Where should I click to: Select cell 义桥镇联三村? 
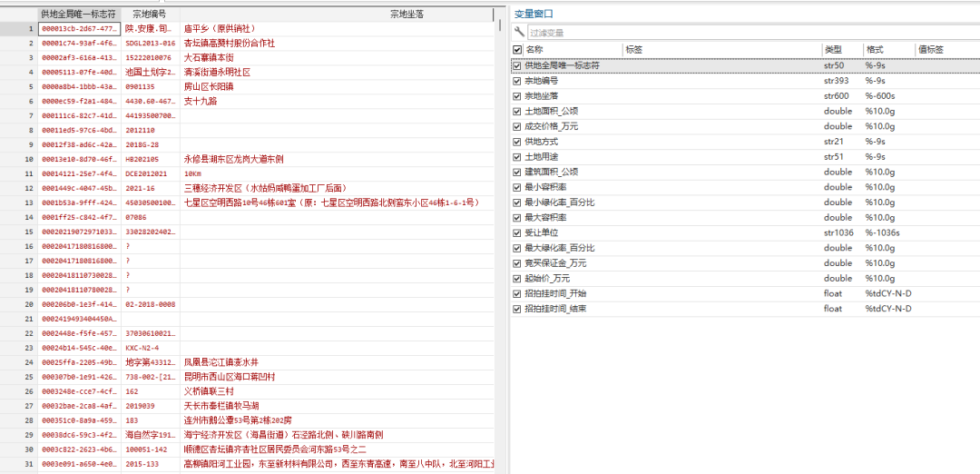[338, 391]
